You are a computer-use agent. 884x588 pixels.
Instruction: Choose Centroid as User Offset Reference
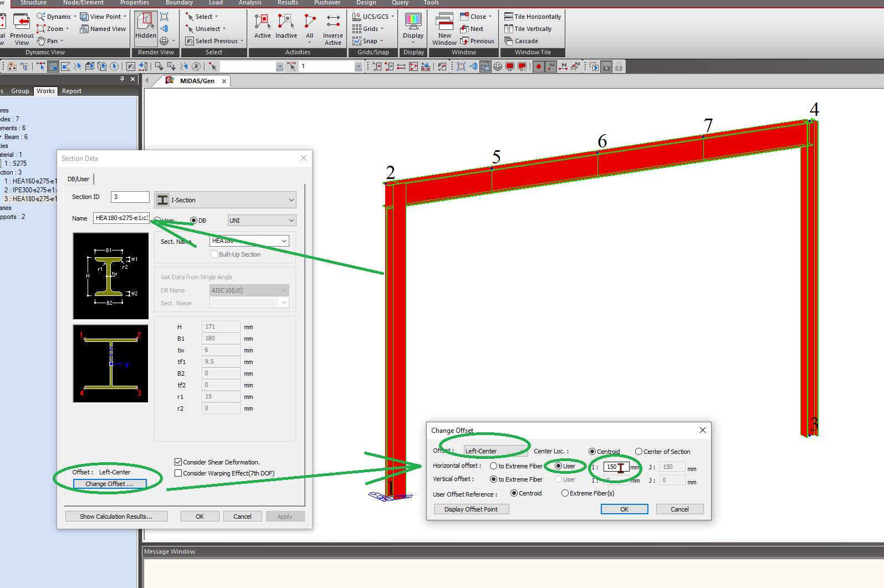514,493
